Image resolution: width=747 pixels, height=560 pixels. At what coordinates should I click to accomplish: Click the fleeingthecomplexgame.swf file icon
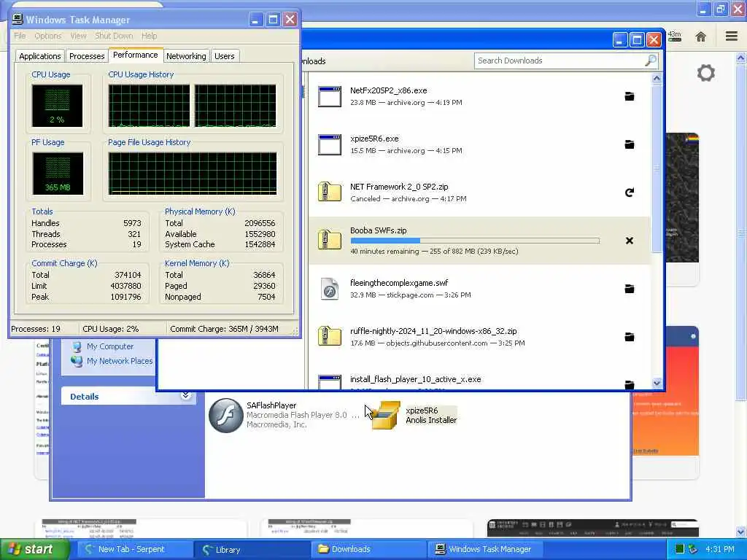330,289
